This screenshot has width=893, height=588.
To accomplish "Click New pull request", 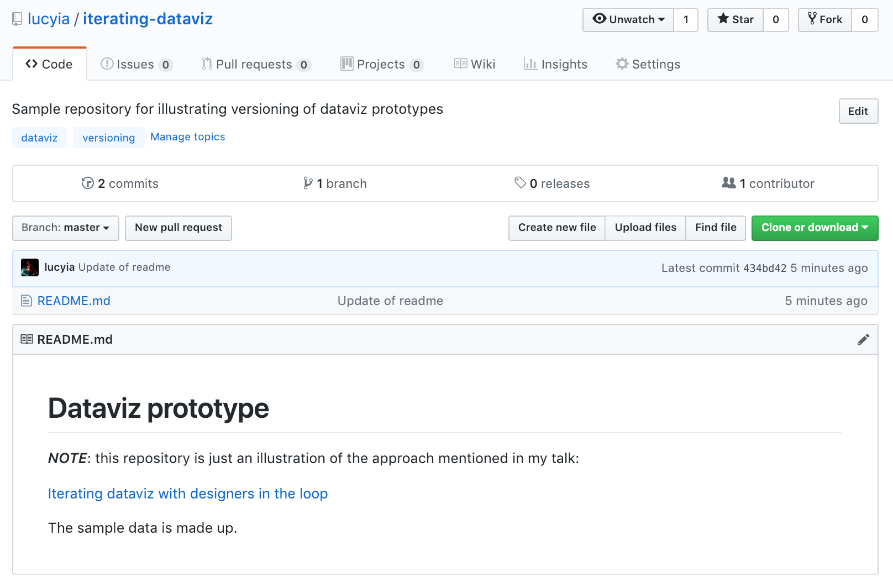I will click(178, 228).
